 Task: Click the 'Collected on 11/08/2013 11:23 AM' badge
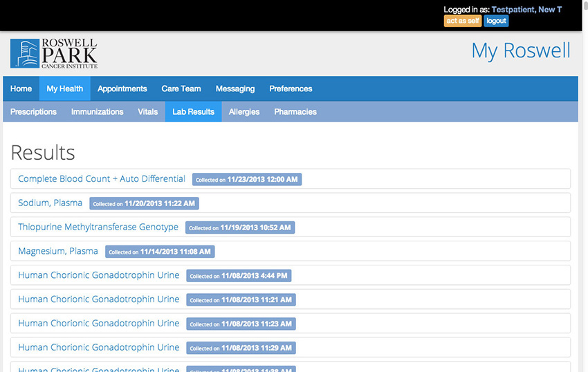coord(241,324)
